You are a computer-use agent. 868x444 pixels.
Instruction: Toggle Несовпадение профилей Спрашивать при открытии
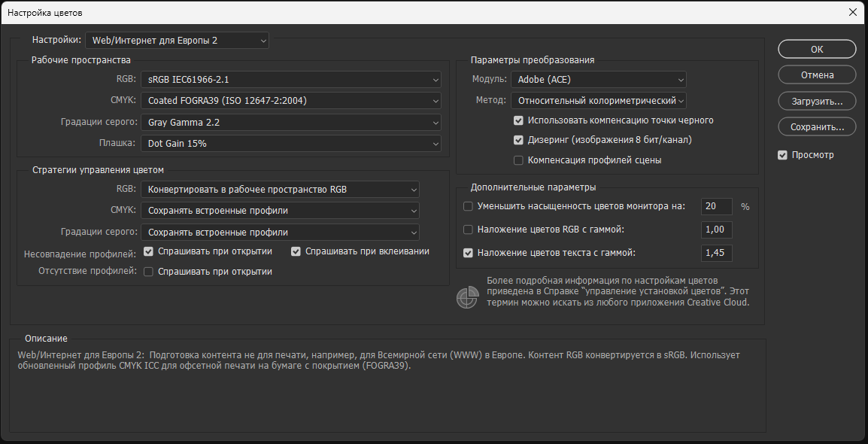148,251
